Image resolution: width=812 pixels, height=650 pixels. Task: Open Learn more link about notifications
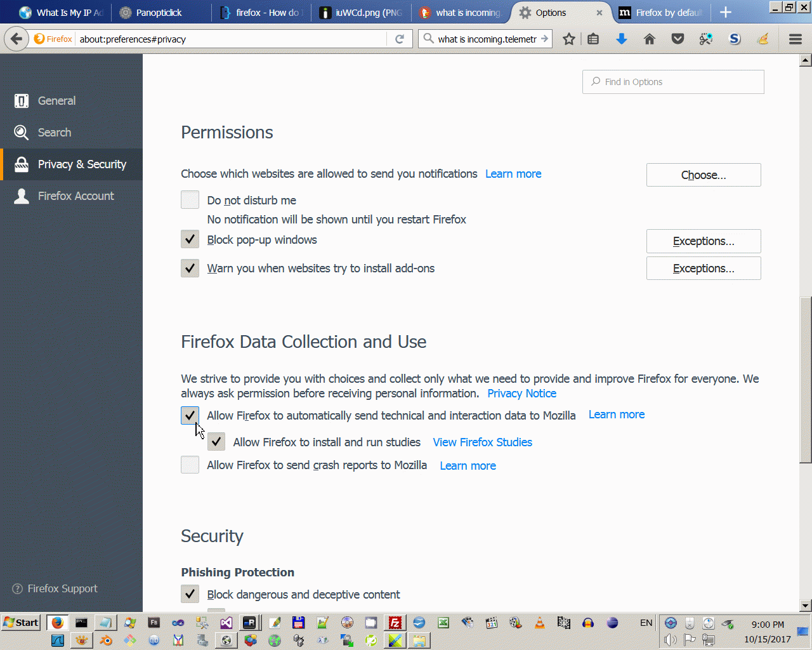click(x=513, y=174)
